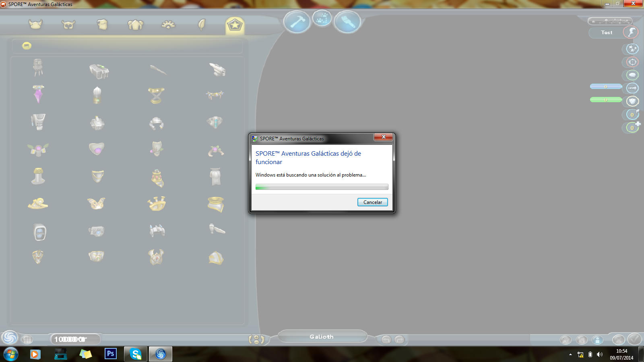Pick the white pauldron with blue spikes part

(157, 230)
